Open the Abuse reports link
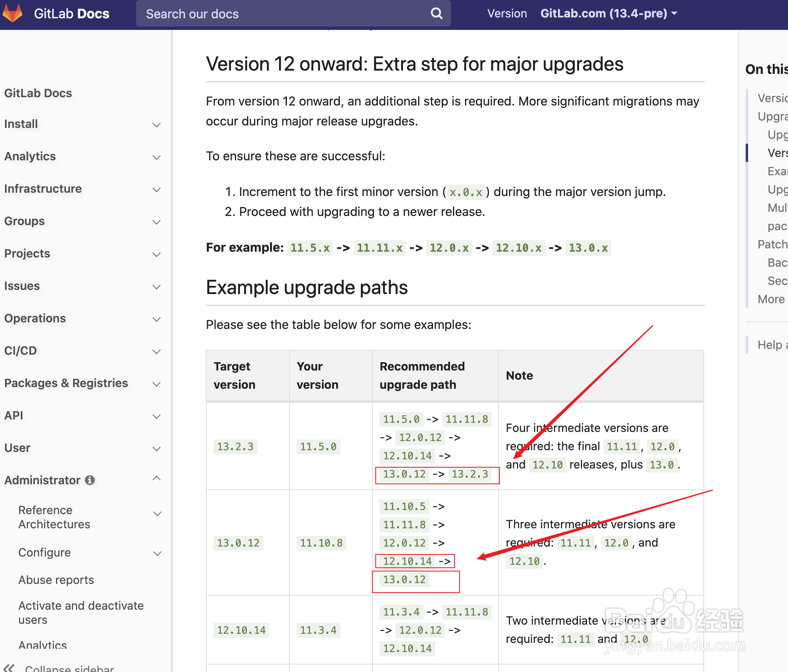This screenshot has width=788, height=672. coord(56,580)
